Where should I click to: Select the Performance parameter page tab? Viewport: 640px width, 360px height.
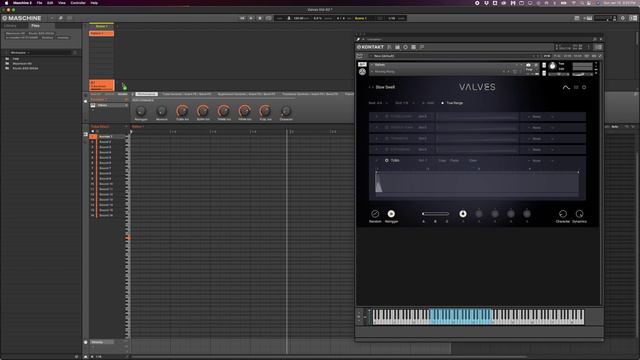click(146, 94)
